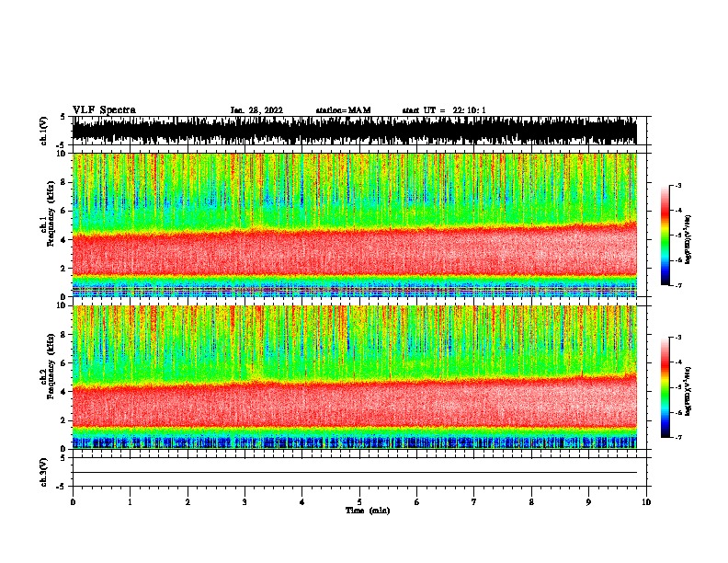Click the "-7" label on the lower color bar
Viewport: 728px width, 563px height.
click(x=677, y=437)
